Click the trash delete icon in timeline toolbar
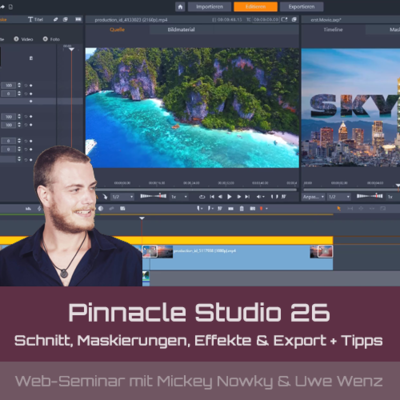The image size is (400, 400). pyautogui.click(x=242, y=208)
